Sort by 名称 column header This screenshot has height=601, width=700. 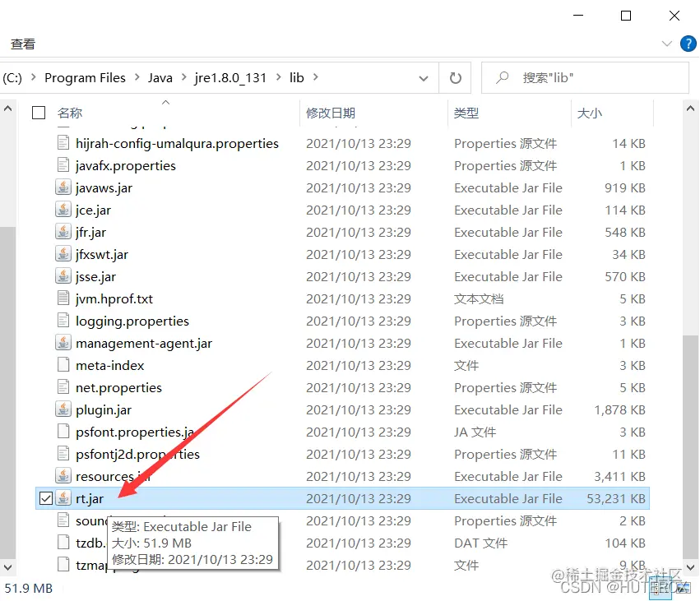click(x=70, y=113)
